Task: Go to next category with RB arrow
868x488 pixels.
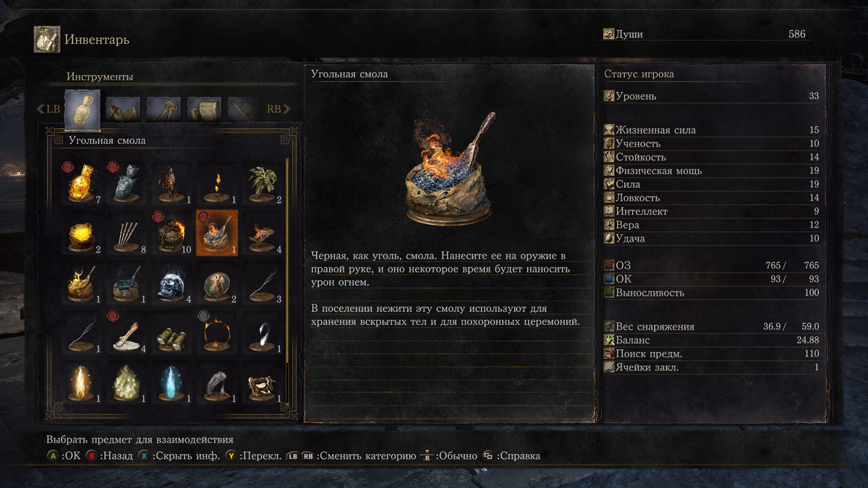Action: click(x=278, y=109)
